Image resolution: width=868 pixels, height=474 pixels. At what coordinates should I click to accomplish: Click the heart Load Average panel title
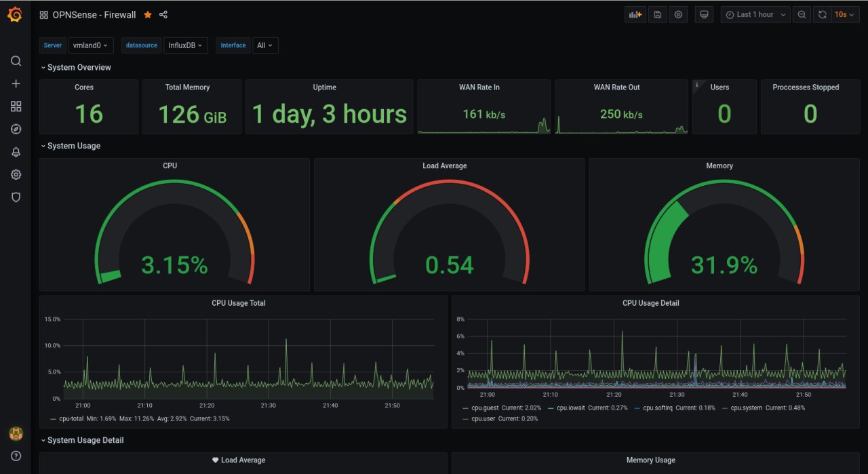(239, 460)
